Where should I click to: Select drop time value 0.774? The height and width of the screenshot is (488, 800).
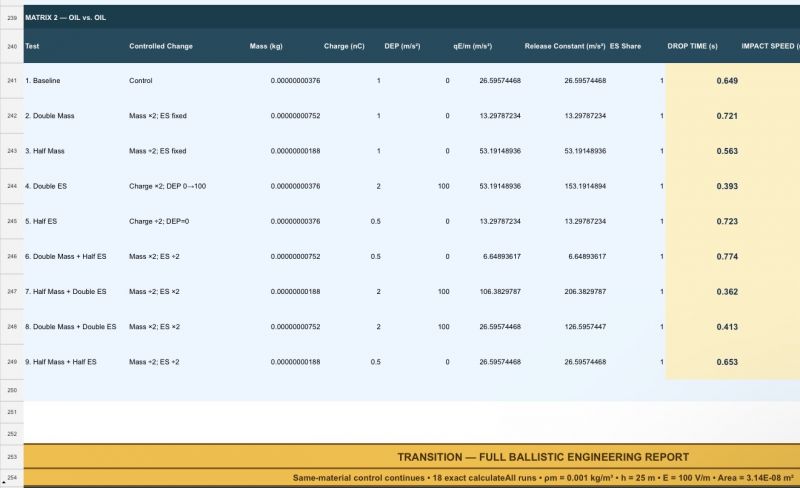click(x=727, y=257)
